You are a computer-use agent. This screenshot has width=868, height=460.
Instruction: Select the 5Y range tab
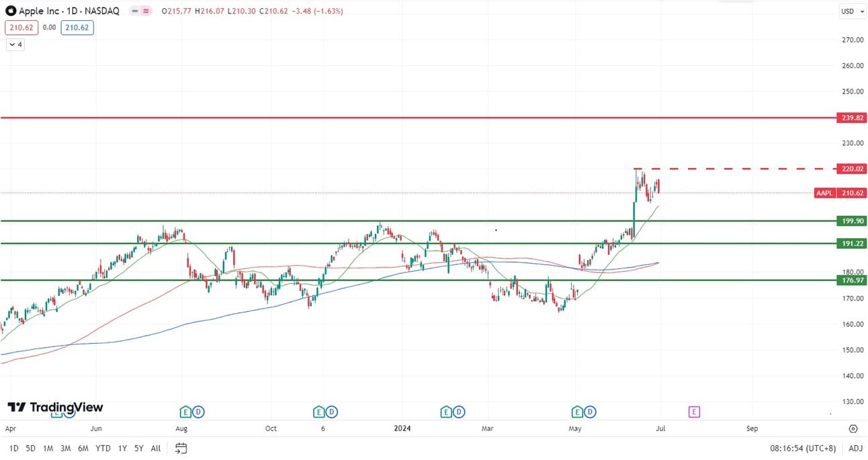point(138,448)
